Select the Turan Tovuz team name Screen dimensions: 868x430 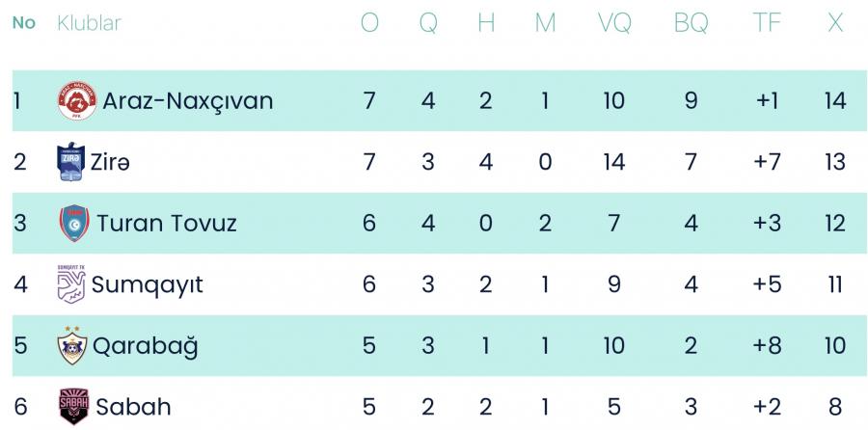[166, 224]
